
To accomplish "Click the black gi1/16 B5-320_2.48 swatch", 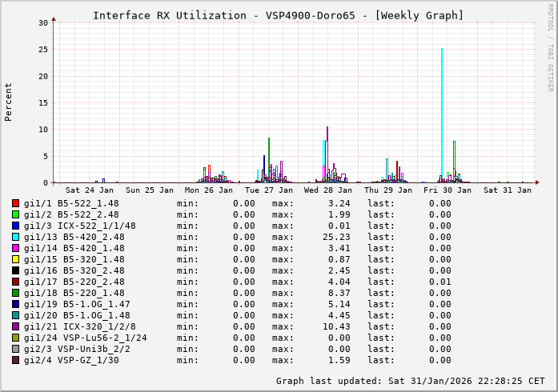I will coord(15,270).
